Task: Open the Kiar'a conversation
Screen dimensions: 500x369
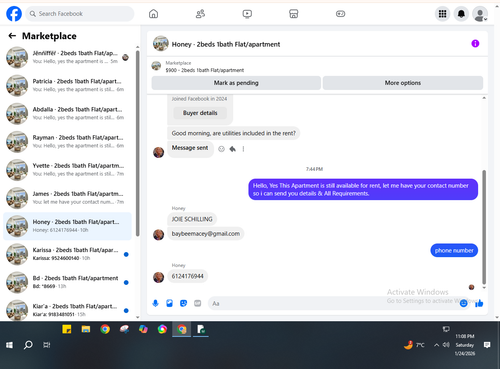Action: 68,310
